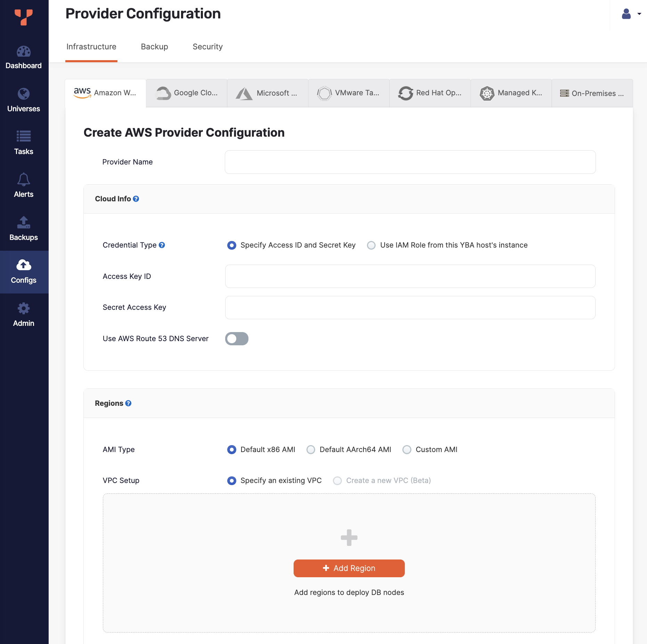This screenshot has height=644, width=647.
Task: Select Create a new VPC (Beta)
Action: click(x=337, y=481)
